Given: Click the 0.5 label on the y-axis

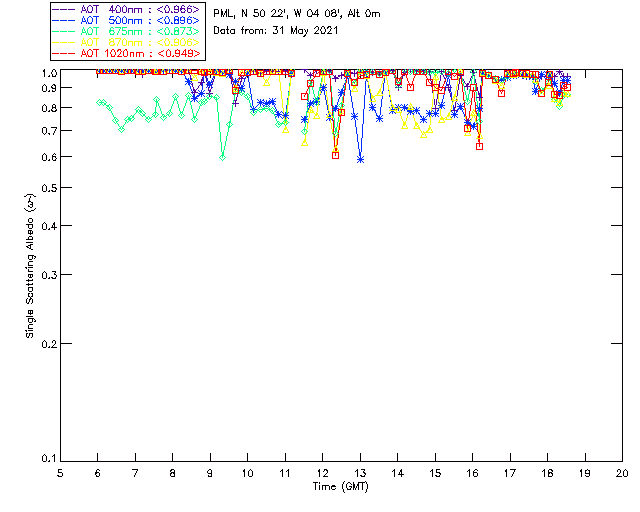Looking at the screenshot, I should tap(49, 188).
